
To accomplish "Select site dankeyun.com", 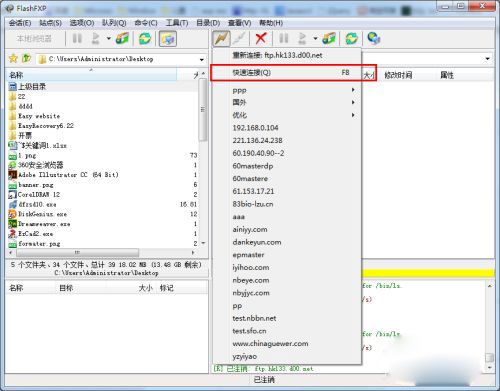I will point(287,242).
